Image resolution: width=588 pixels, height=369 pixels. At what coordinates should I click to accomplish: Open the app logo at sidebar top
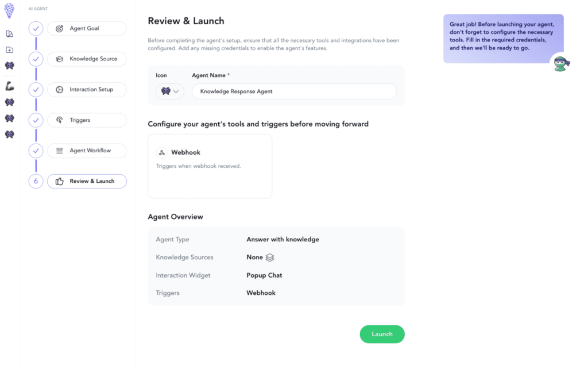point(9,10)
